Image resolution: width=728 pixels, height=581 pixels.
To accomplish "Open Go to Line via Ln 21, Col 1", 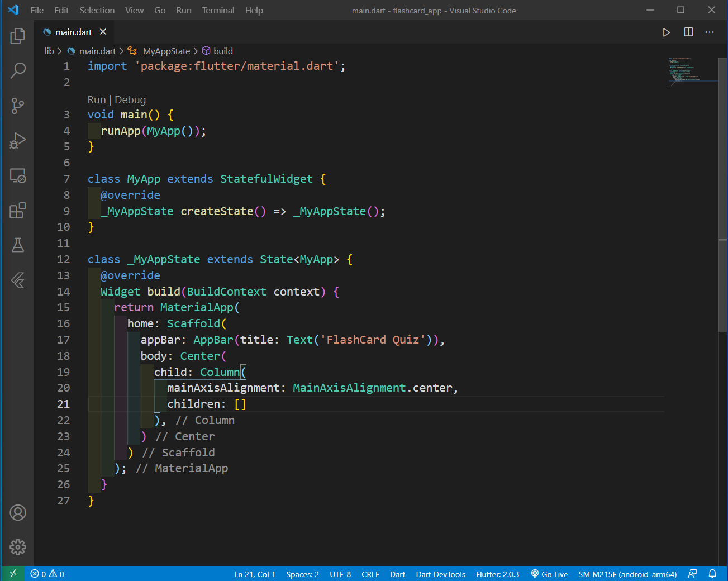I will tap(255, 574).
